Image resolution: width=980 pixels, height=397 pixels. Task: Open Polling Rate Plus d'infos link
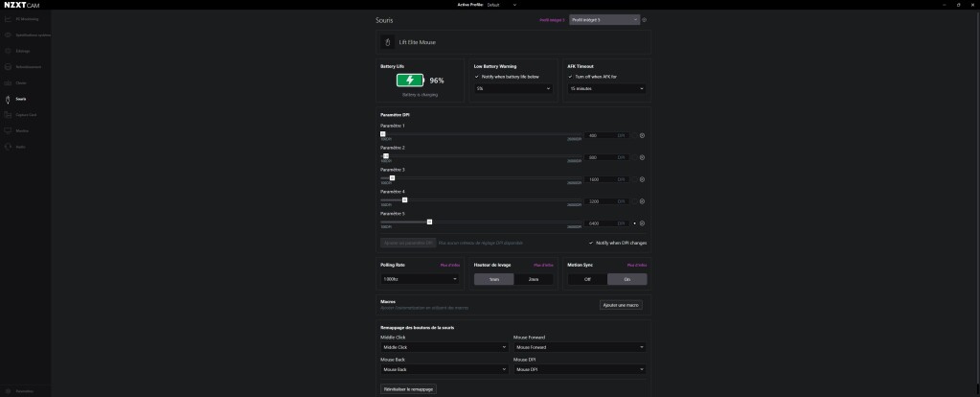[450, 265]
